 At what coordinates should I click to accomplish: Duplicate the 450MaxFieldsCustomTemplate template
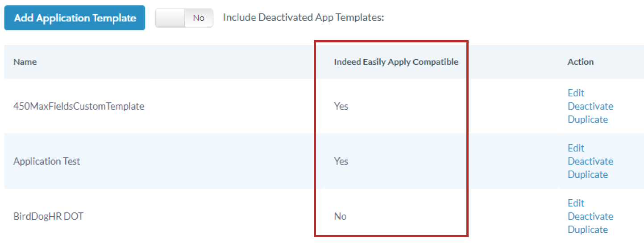click(587, 119)
